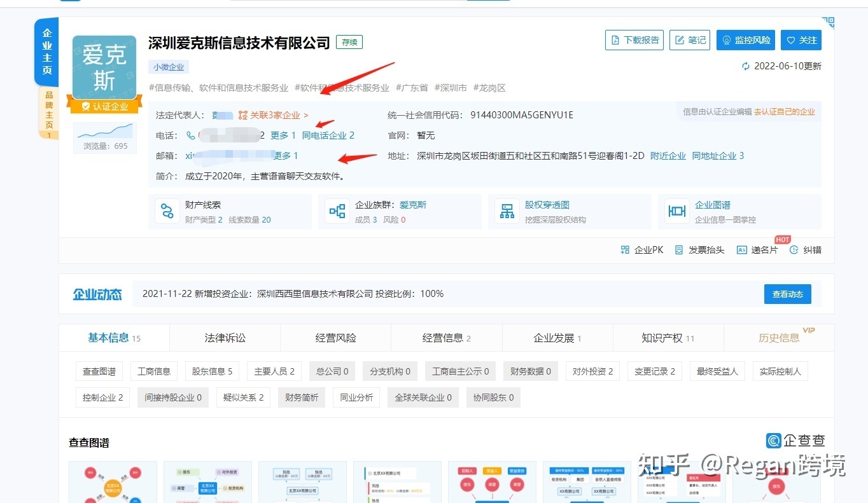Open the 企业图谱 diagram icon
868x503 pixels.
click(677, 211)
